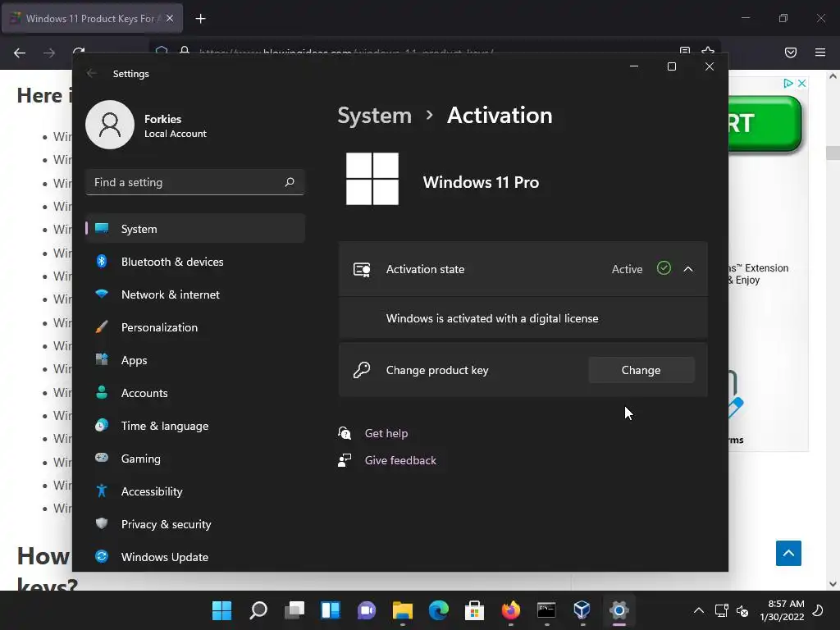Open Apps settings category
This screenshot has width=840, height=630.
coord(195,360)
